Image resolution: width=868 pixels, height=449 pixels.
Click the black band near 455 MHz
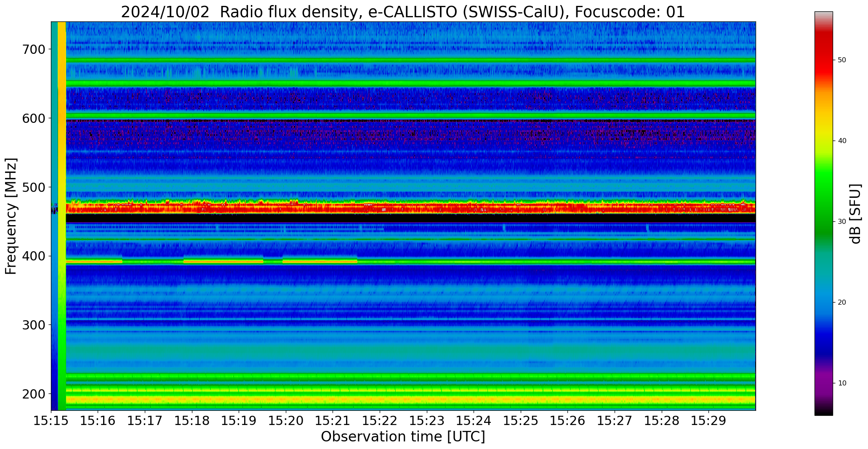410,218
